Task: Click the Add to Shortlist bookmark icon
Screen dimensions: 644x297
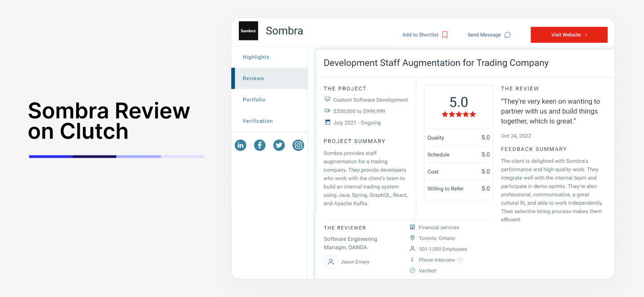Action: coord(445,35)
